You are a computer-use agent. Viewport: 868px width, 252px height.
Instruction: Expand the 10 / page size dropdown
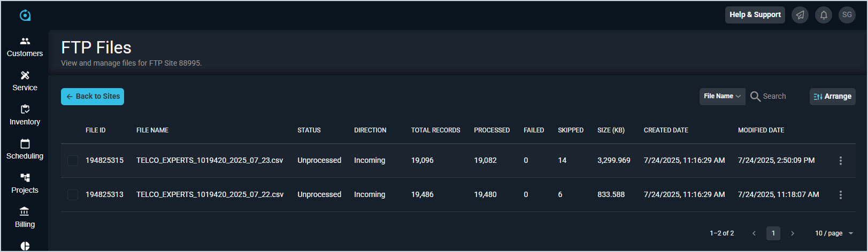coord(834,233)
